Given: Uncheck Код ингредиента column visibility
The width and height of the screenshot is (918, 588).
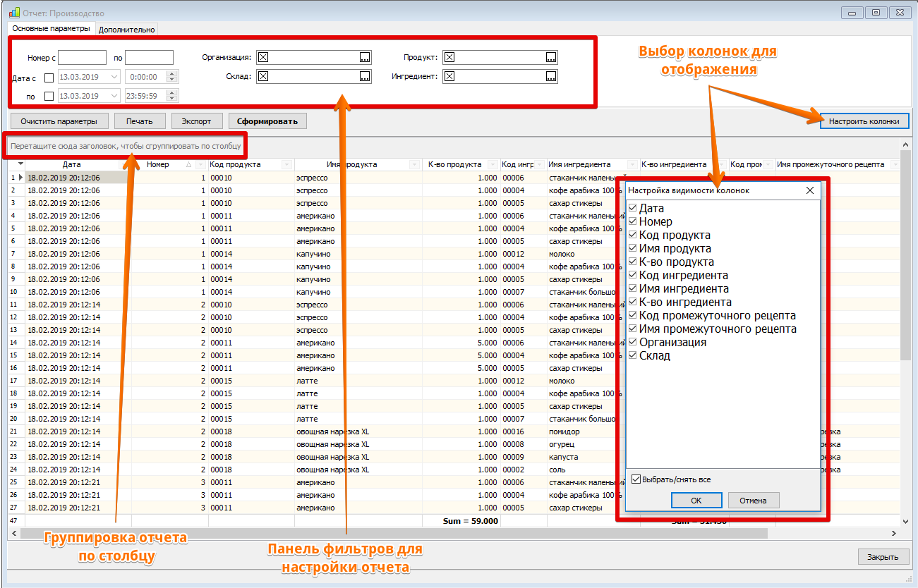Looking at the screenshot, I should [x=633, y=276].
